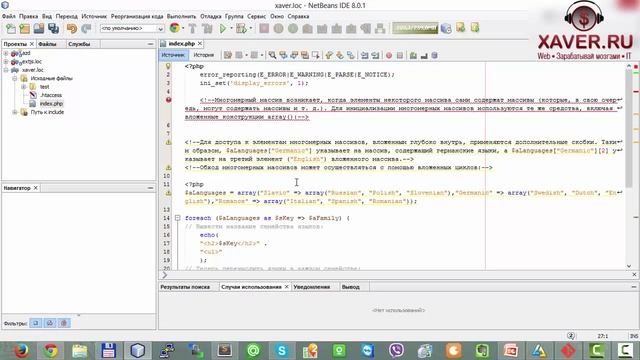Switch to the Файлы tab
Image resolution: width=640 pixels, height=360 pixels.
(47, 44)
